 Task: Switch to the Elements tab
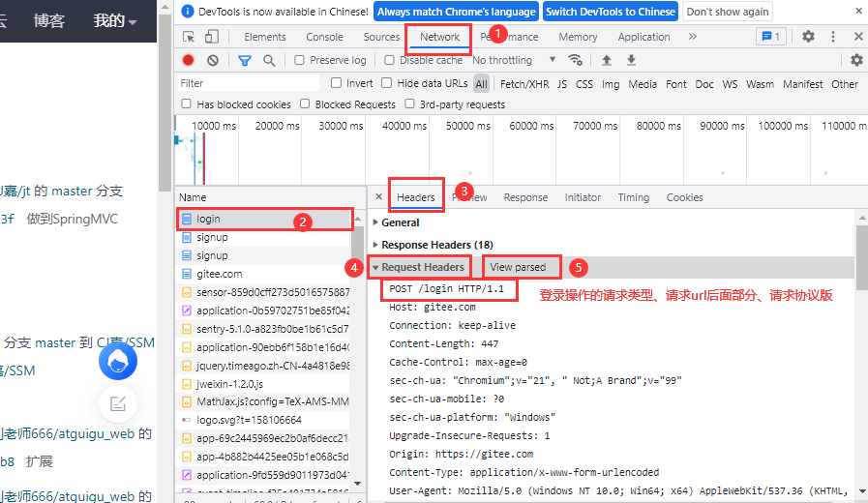coord(265,37)
